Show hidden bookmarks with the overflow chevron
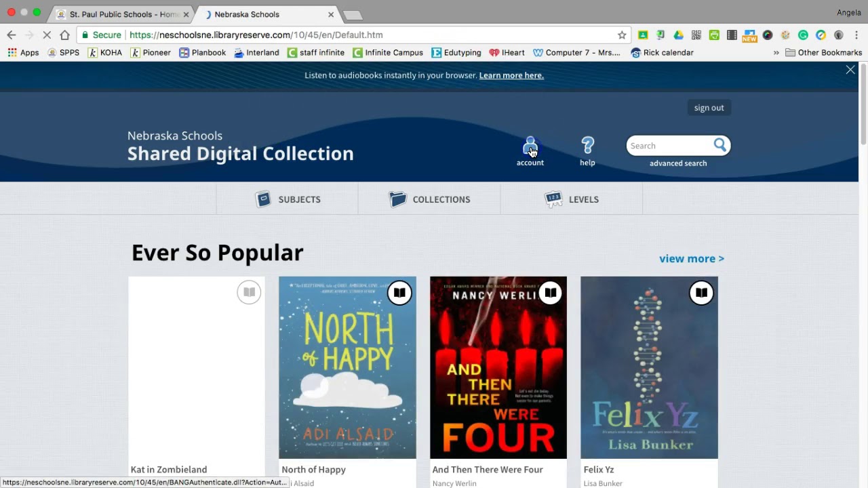The height and width of the screenshot is (488, 868). tap(776, 52)
